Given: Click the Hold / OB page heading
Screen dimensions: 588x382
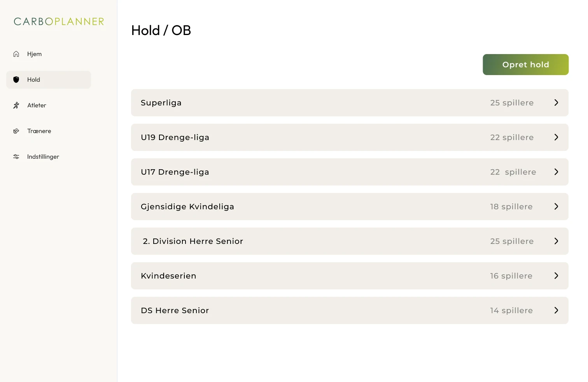Looking at the screenshot, I should pos(161,30).
